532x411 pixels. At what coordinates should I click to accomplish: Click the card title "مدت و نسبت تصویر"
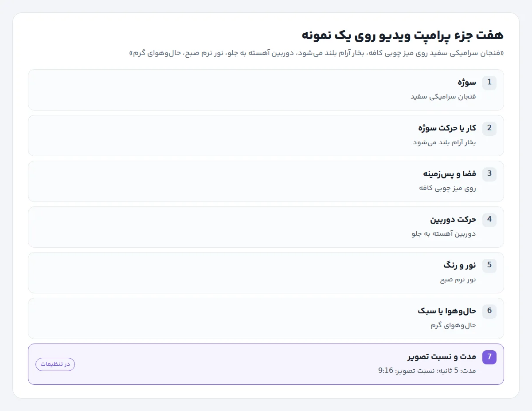(x=442, y=357)
